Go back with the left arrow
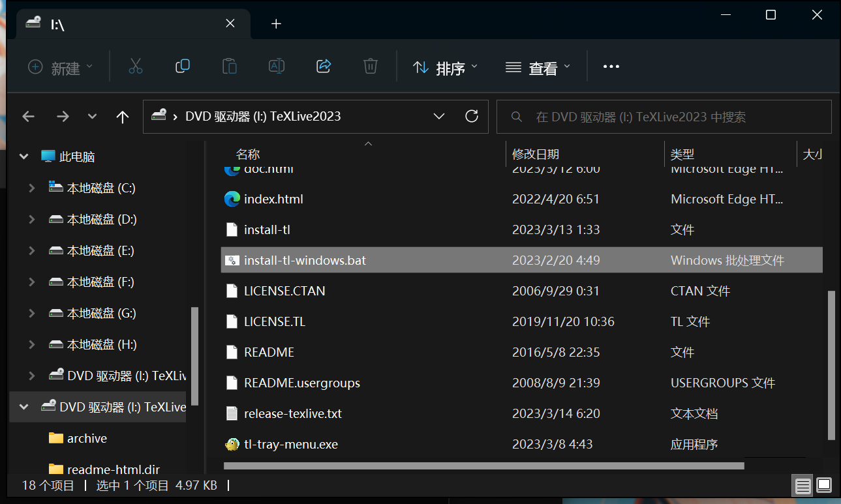Viewport: 841px width, 504px height. [x=28, y=117]
